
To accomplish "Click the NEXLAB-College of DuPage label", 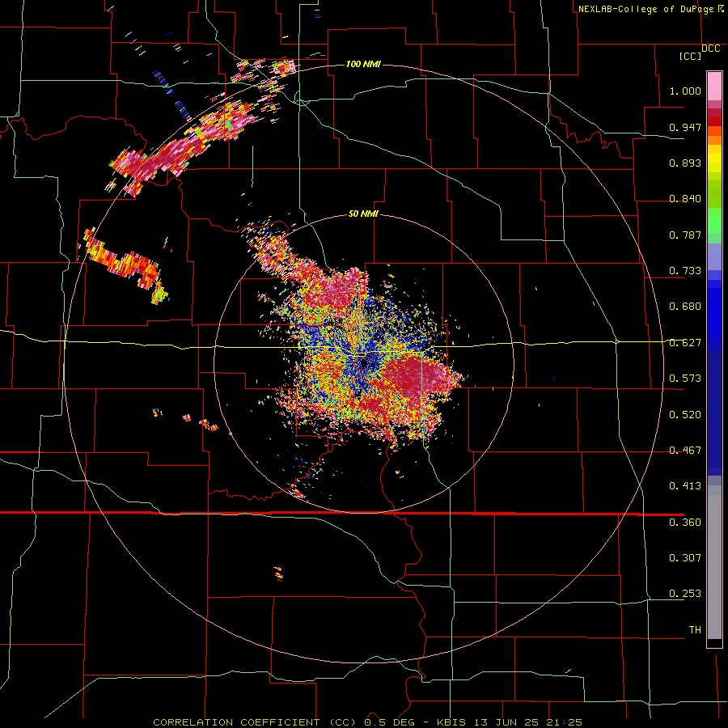I will (646, 9).
